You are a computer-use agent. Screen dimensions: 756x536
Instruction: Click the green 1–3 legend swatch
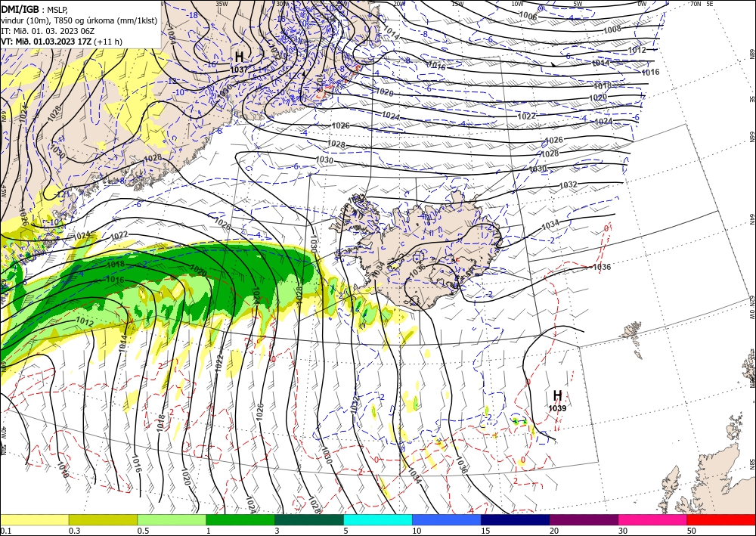pyautogui.click(x=240, y=519)
